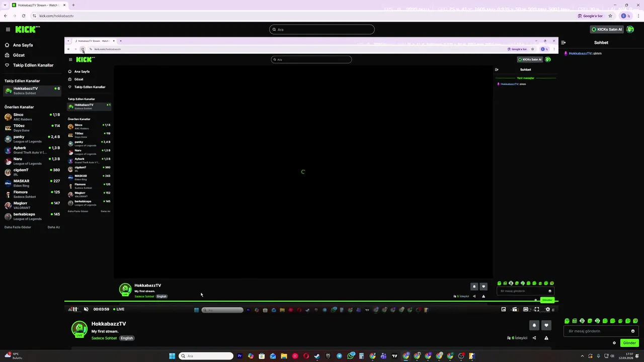Open the player settings gear
The height and width of the screenshot is (362, 644).
(548, 309)
